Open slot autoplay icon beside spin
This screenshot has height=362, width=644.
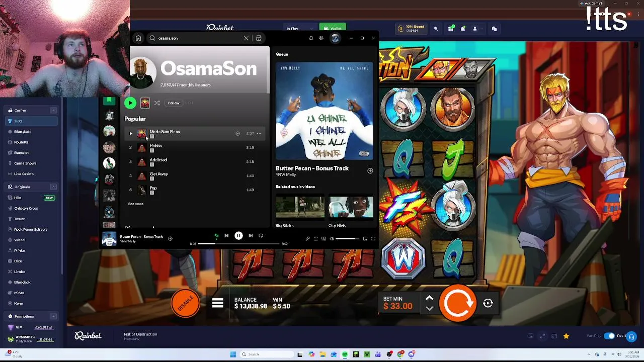(488, 303)
